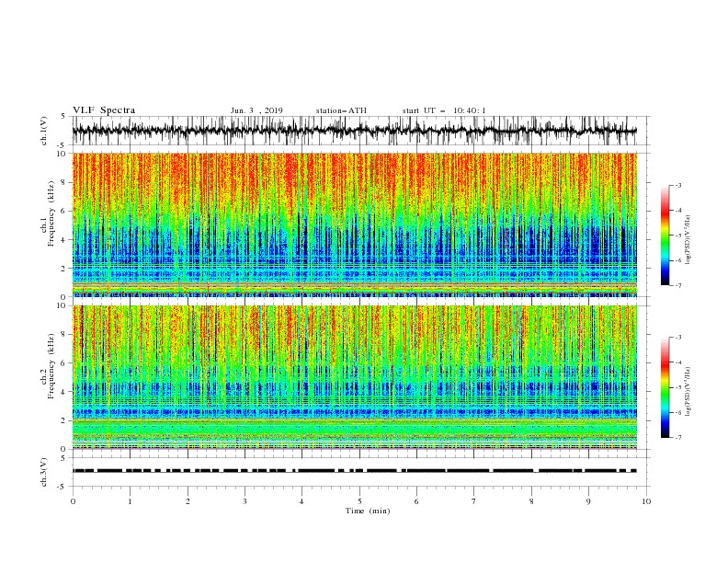Click the "ch.3(V)" axis label
The image size is (728, 563).
(44, 472)
